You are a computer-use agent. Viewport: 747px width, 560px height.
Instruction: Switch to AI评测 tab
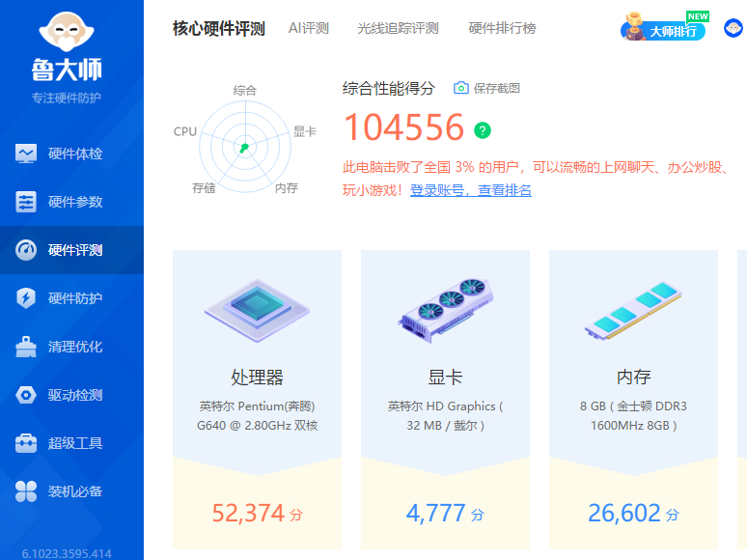coord(309,28)
